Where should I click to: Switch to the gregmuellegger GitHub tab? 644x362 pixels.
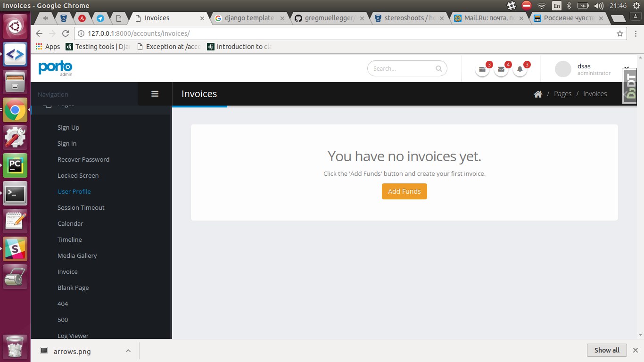328,18
